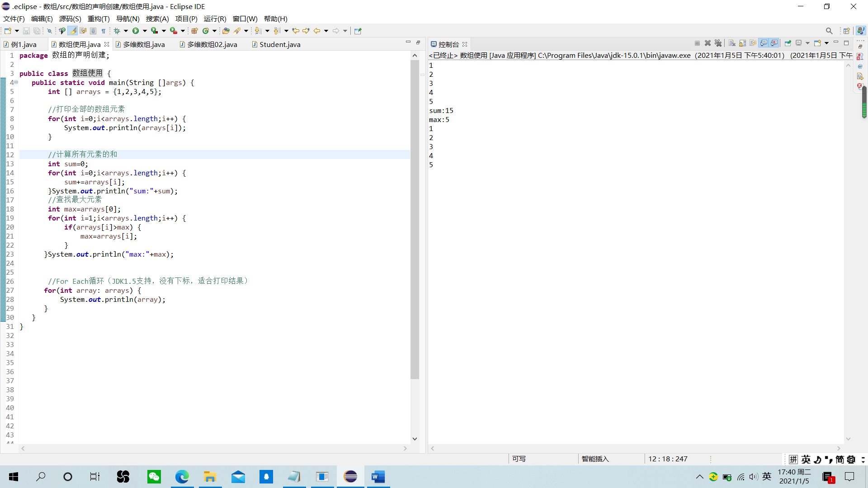Switch to the 多维数组02.java tab
The width and height of the screenshot is (868, 488).
coord(212,44)
